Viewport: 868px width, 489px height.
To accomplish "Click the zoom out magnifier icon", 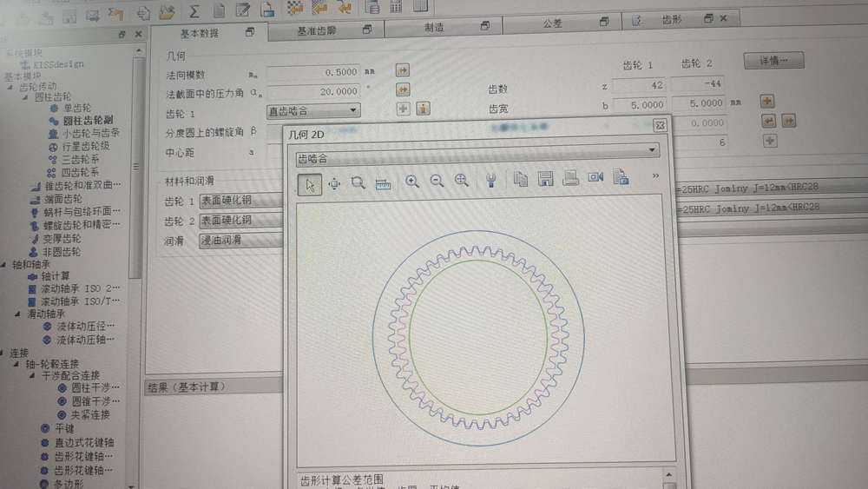I will pyautogui.click(x=437, y=181).
